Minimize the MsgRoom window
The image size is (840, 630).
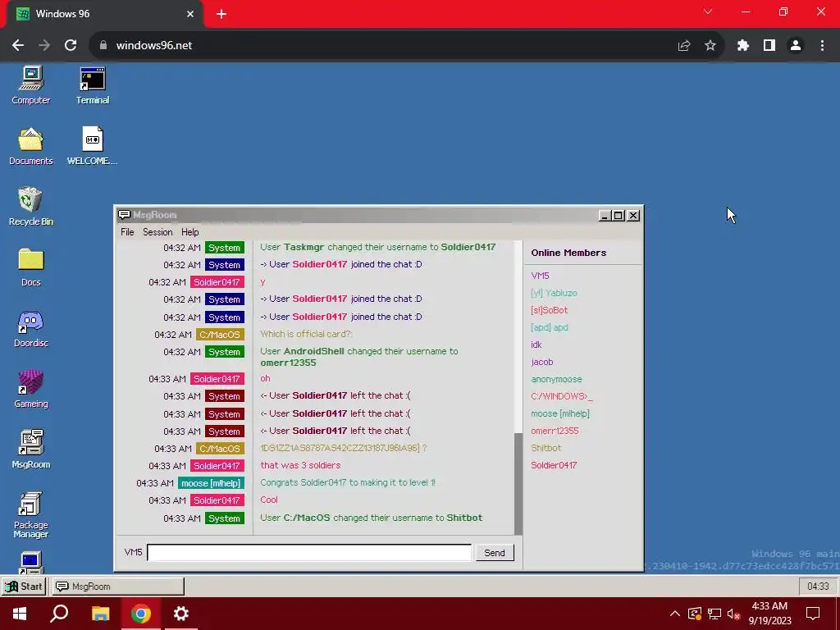point(605,216)
